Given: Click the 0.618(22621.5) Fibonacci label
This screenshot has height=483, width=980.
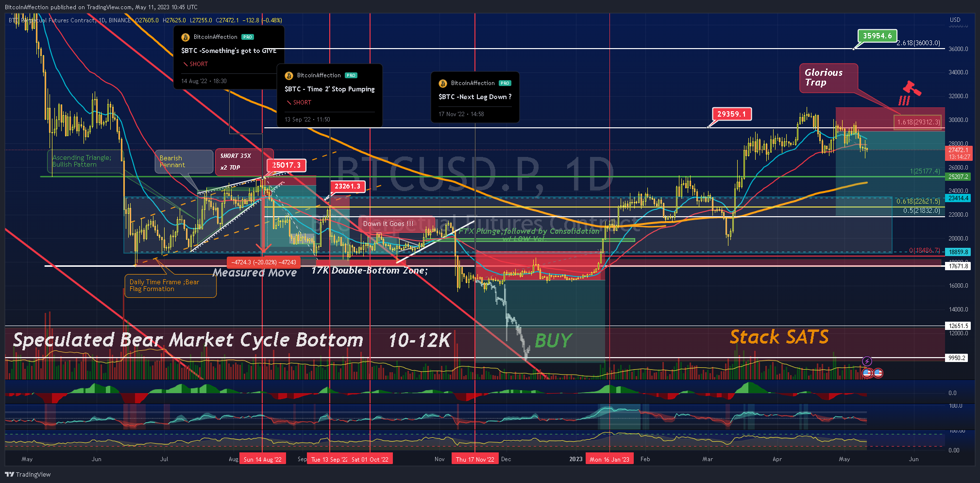Looking at the screenshot, I should click(918, 201).
